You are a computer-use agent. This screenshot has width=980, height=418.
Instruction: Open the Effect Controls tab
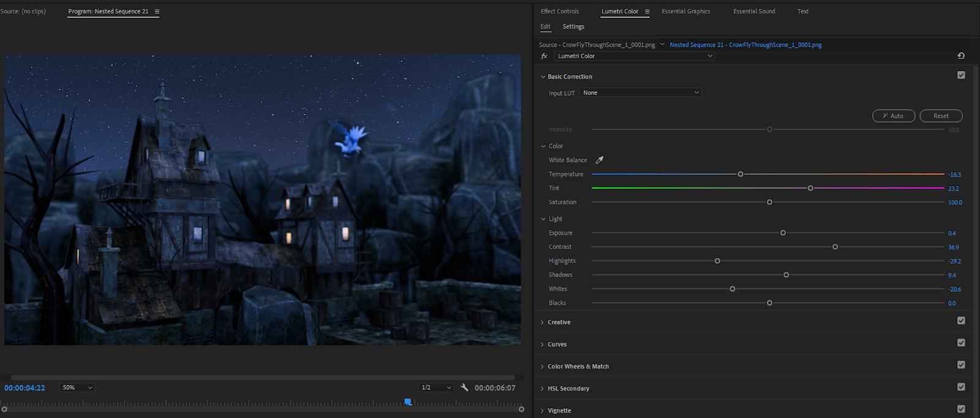point(559,12)
